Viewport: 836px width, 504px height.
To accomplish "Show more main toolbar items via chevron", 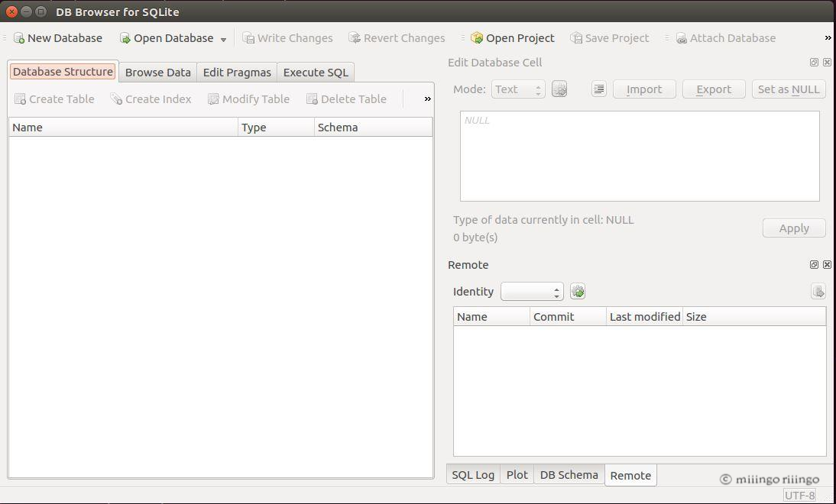I will (828, 38).
